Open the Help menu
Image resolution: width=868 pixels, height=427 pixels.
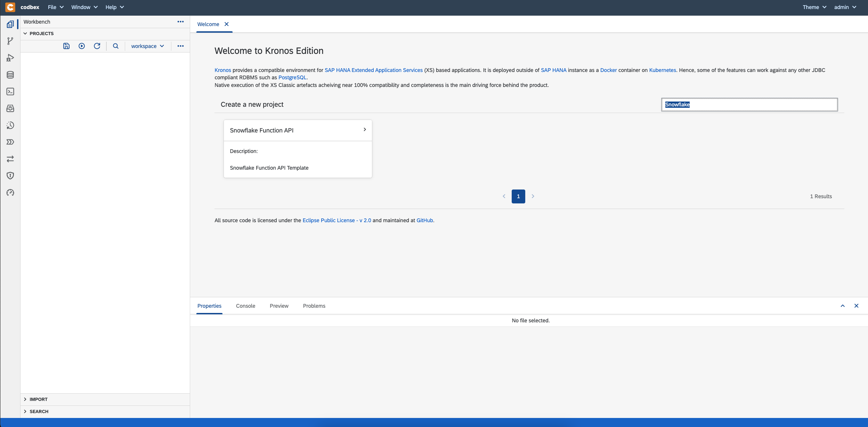(x=115, y=7)
